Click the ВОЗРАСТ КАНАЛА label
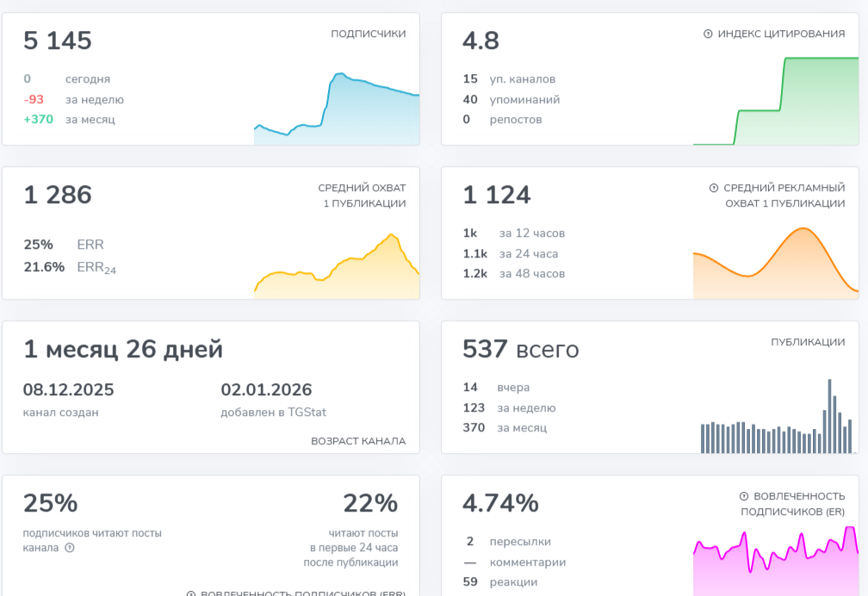868x596 pixels. pyautogui.click(x=357, y=441)
